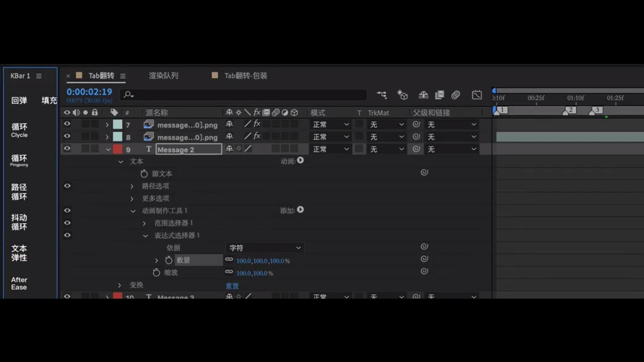Click expression pick whip on 依据 row

point(424,246)
